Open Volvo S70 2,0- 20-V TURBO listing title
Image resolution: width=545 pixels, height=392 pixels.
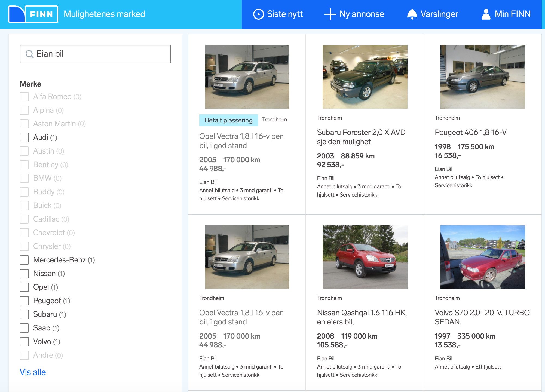pyautogui.click(x=482, y=317)
